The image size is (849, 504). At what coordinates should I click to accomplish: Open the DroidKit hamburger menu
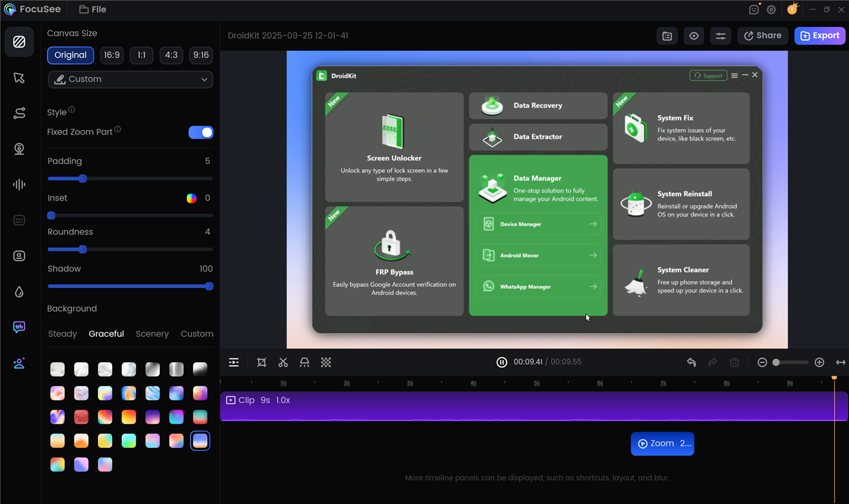pyautogui.click(x=735, y=75)
